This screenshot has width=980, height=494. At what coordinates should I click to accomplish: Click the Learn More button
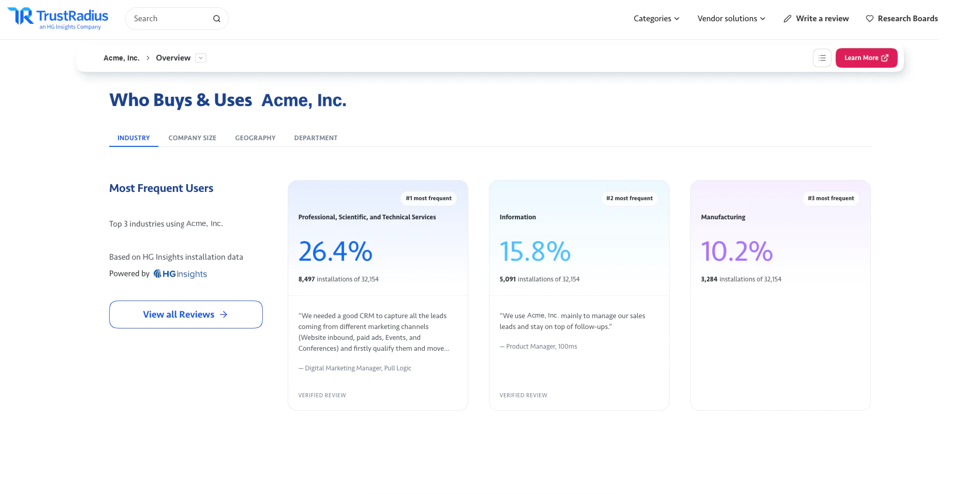[x=866, y=58]
